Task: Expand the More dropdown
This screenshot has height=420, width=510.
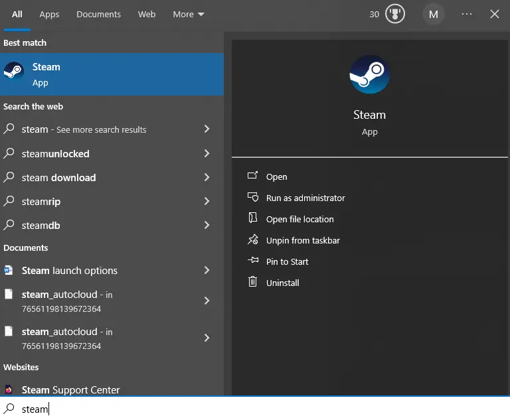Action: point(189,15)
